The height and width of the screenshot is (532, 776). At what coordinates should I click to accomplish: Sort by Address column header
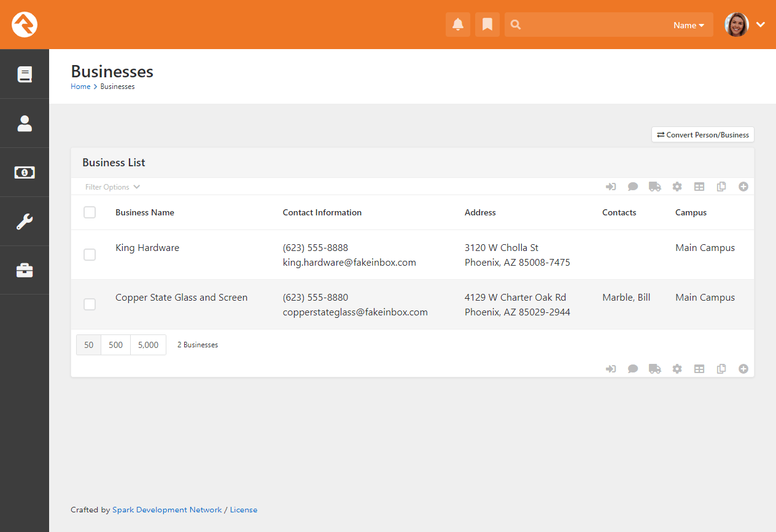pos(480,212)
